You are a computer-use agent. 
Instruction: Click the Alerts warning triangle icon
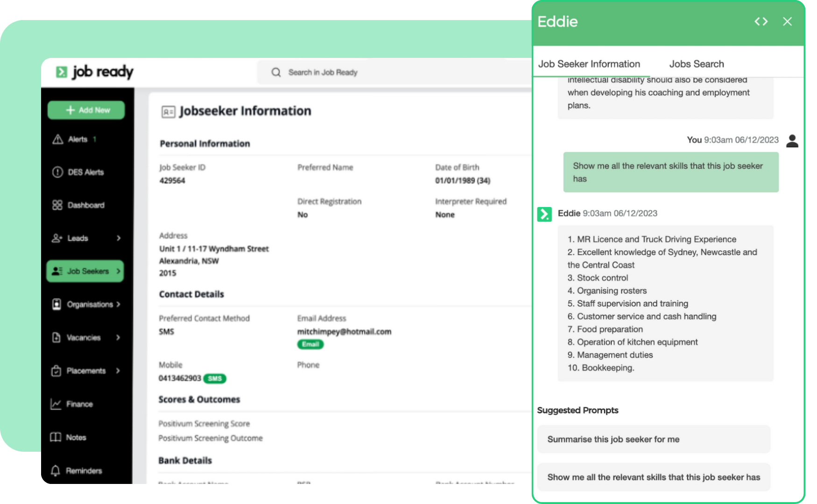[x=57, y=139]
